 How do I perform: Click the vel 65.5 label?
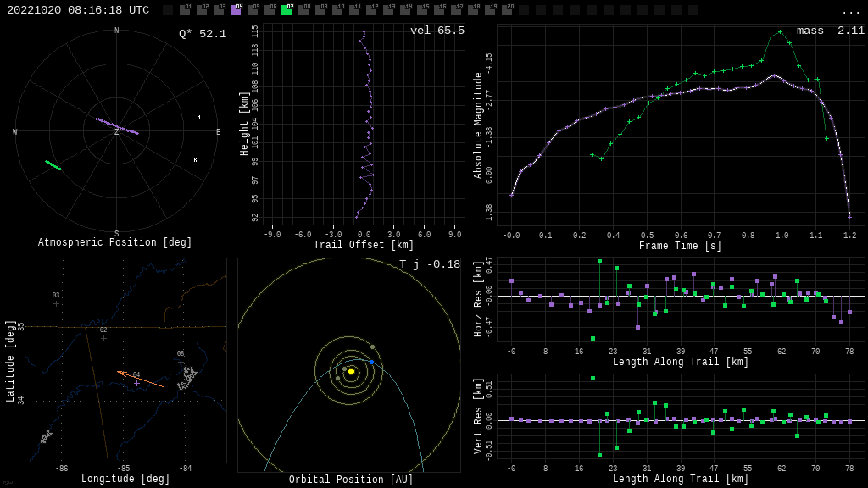point(437,31)
